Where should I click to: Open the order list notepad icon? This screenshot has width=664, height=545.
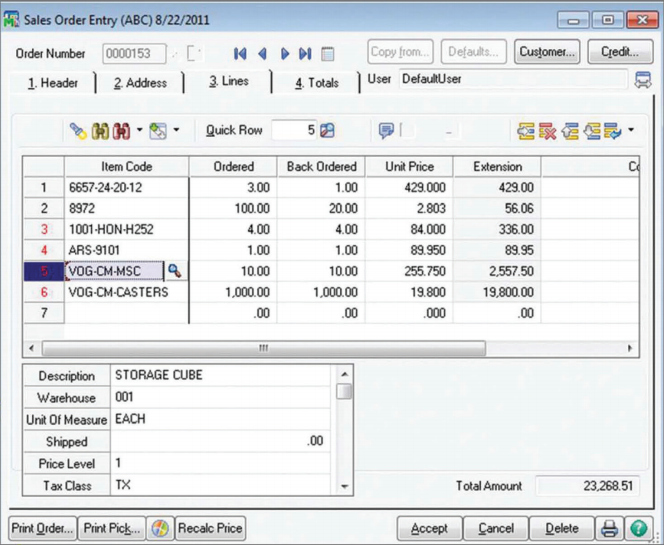coord(327,54)
